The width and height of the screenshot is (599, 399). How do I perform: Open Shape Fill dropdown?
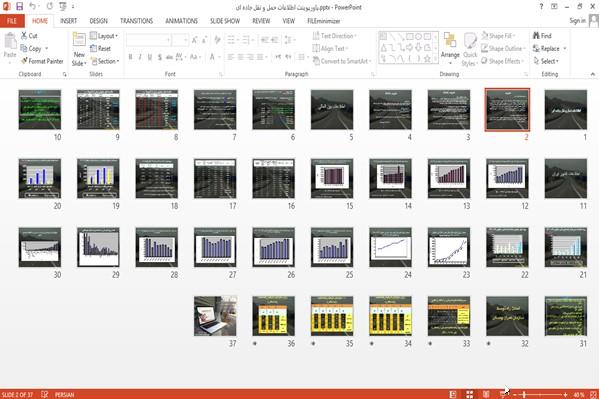pyautogui.click(x=498, y=36)
